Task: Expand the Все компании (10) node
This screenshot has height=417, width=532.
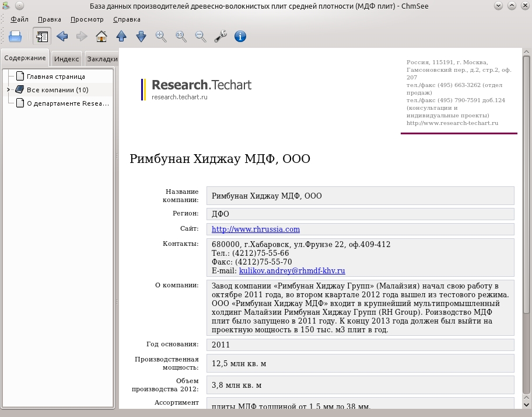Action: [9, 89]
